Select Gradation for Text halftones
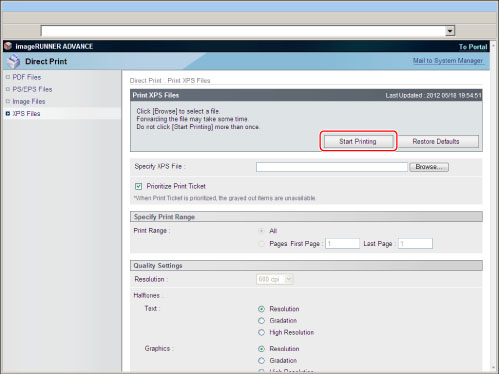The image size is (499, 374). 261,321
